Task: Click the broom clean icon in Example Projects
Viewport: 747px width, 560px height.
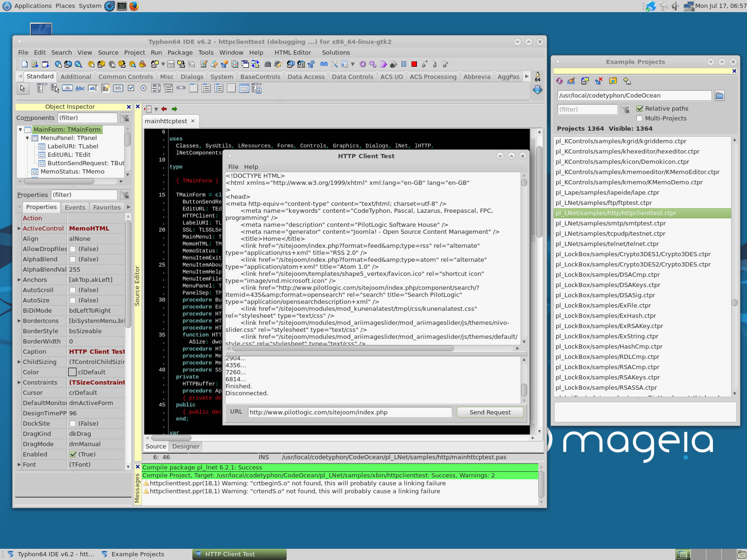Action: (x=571, y=81)
